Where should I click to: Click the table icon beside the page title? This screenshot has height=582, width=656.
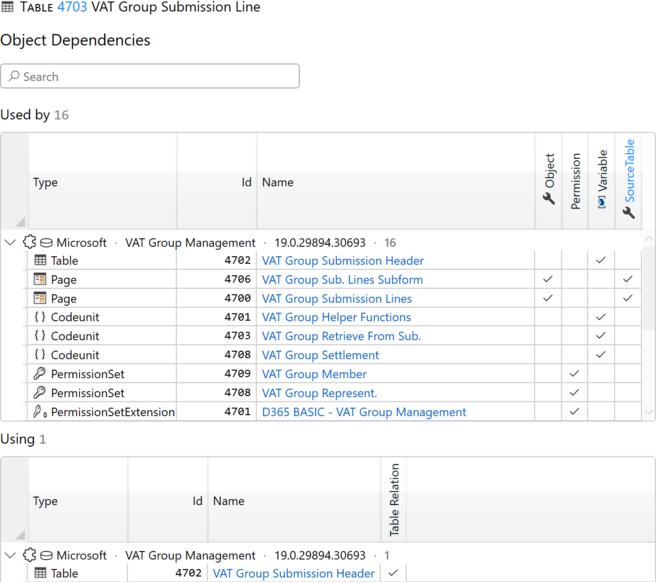click(x=7, y=7)
